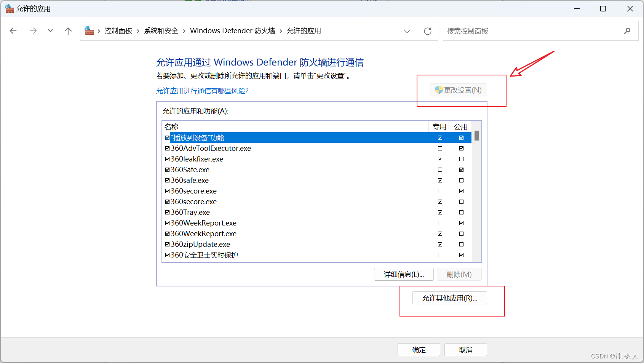
Task: Close the 允许的应用 window
Action: coord(630,8)
